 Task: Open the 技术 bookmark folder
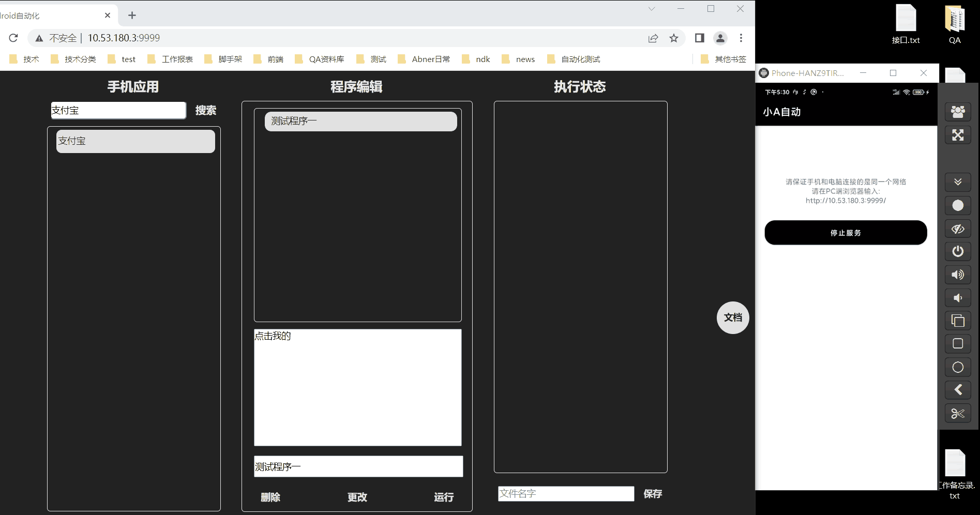[24, 59]
